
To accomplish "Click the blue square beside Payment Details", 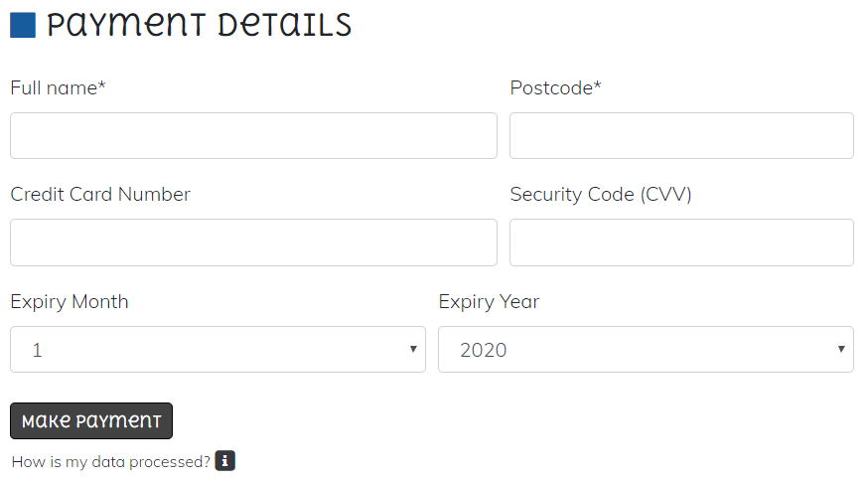I will coord(23,26).
